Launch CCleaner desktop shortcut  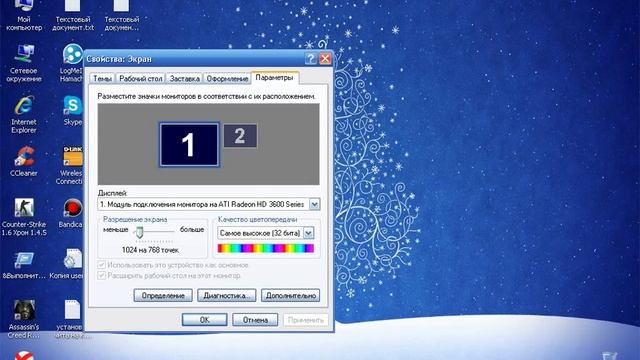tap(24, 162)
